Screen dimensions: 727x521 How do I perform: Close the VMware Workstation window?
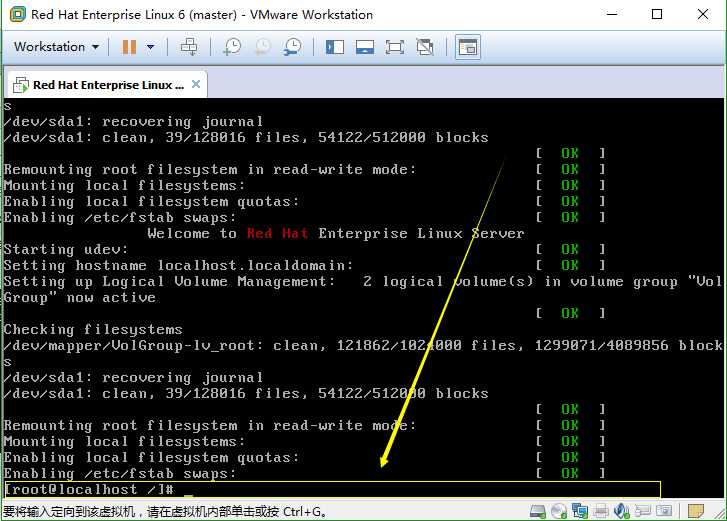702,14
